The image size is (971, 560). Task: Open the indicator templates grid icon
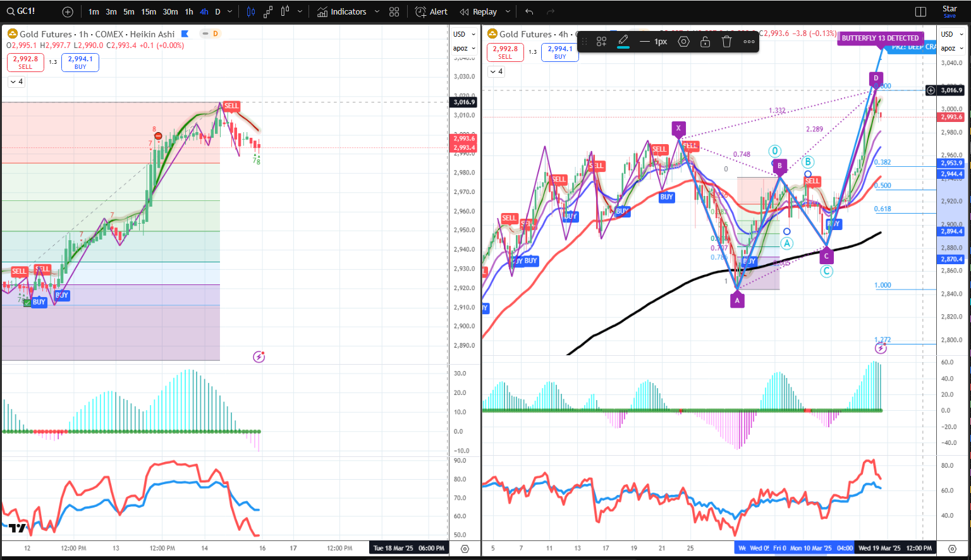[x=394, y=11]
